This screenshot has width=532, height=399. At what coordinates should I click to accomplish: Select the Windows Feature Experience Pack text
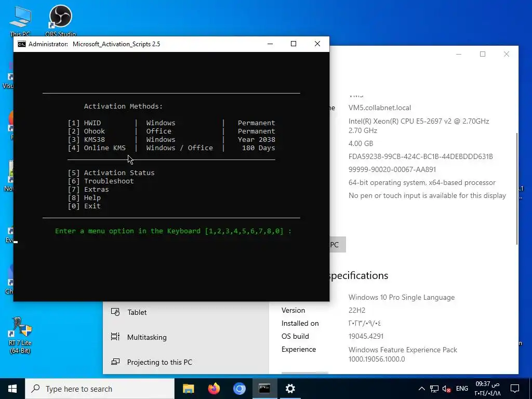(403, 354)
